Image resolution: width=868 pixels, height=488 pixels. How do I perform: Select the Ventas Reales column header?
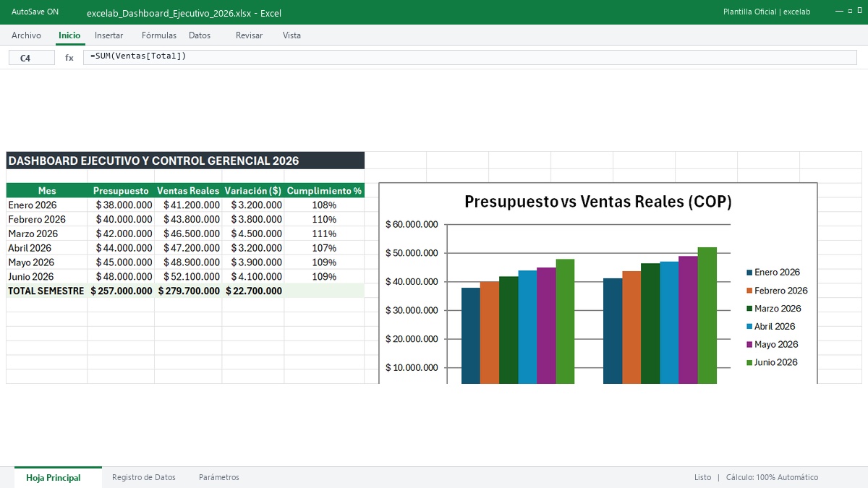188,191
